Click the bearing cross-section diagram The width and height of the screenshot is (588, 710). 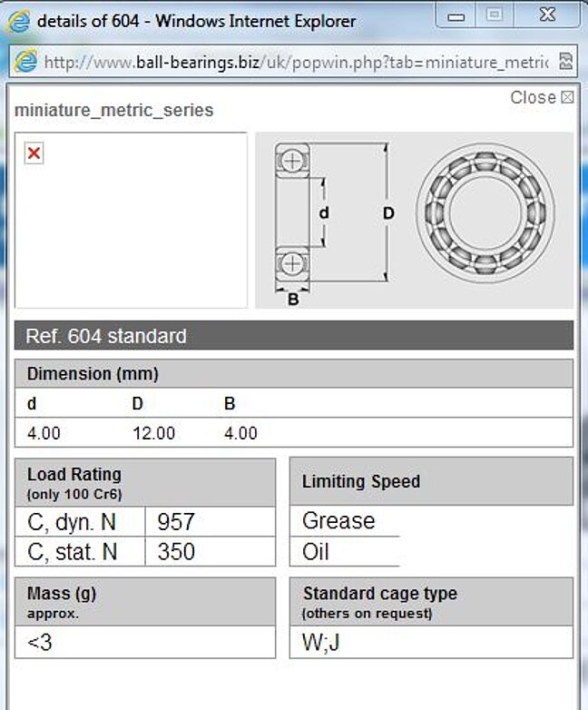(332, 221)
